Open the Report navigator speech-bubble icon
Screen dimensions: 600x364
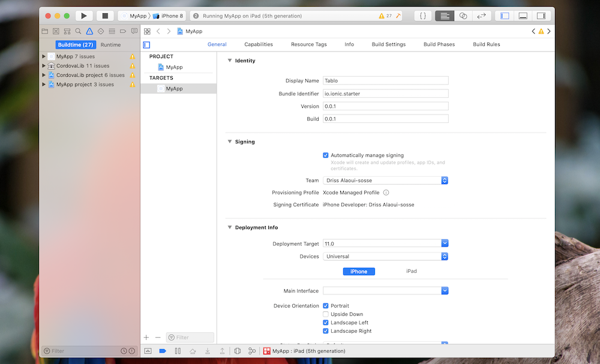[134, 31]
